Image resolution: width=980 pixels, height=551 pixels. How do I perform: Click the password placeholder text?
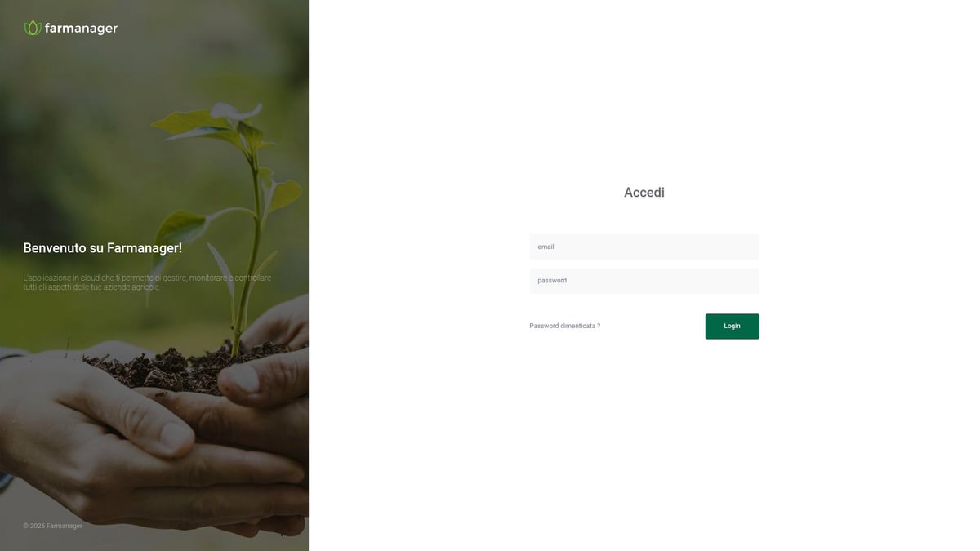(552, 281)
